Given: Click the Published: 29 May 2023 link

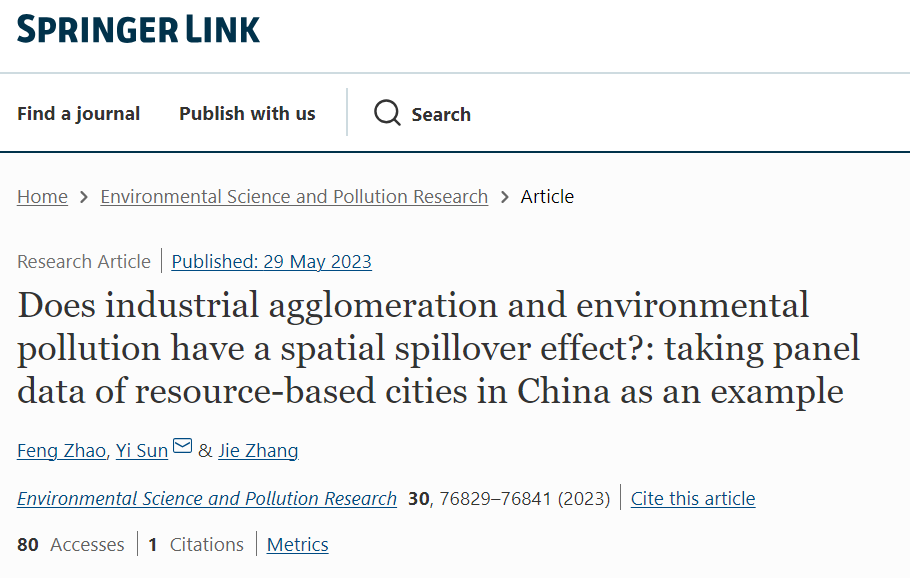Looking at the screenshot, I should (x=271, y=262).
